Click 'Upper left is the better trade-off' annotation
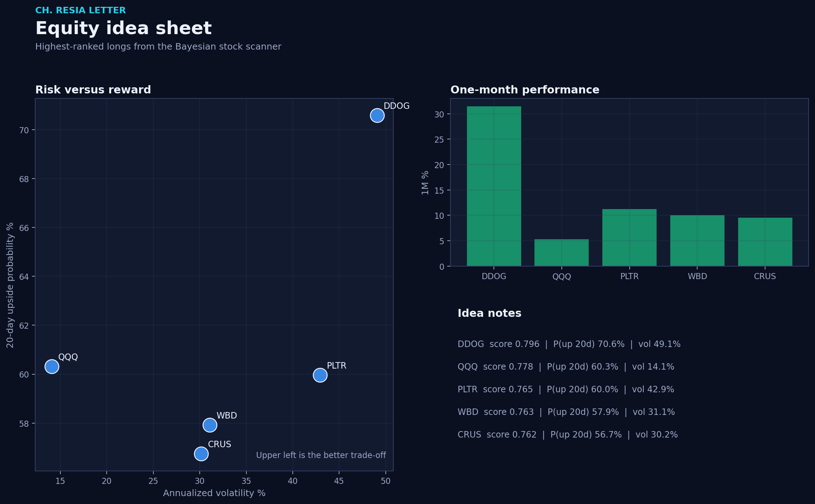This screenshot has height=504, width=815. point(321,456)
